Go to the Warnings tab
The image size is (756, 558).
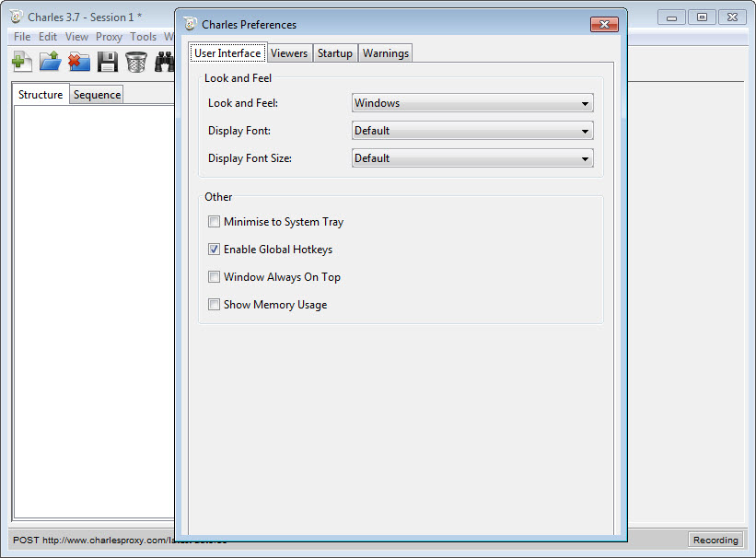point(386,53)
